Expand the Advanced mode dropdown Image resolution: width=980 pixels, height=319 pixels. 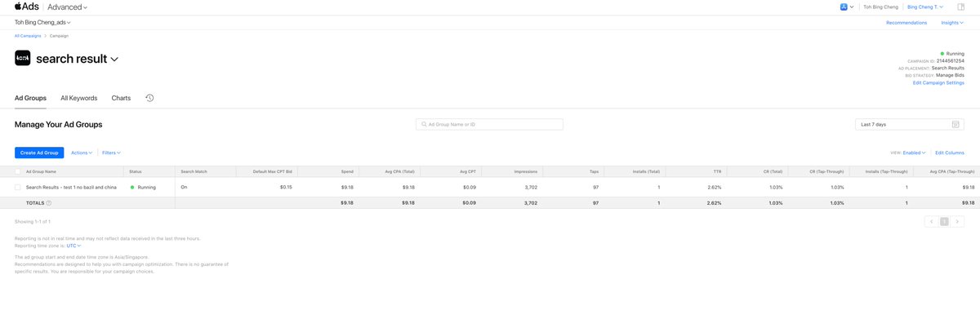66,7
